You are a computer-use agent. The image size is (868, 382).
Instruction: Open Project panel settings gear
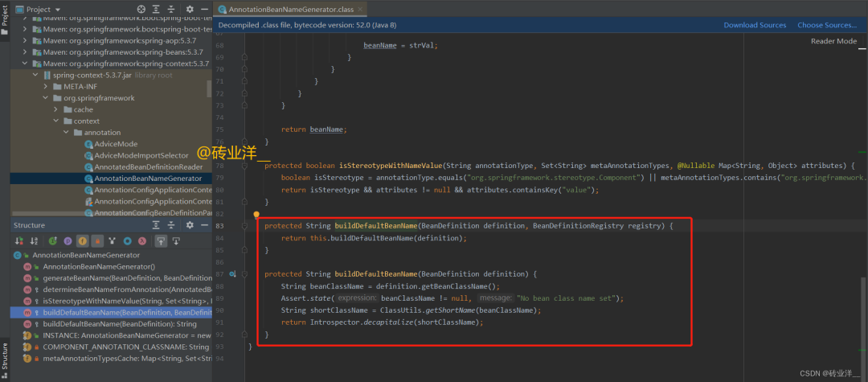click(x=190, y=10)
